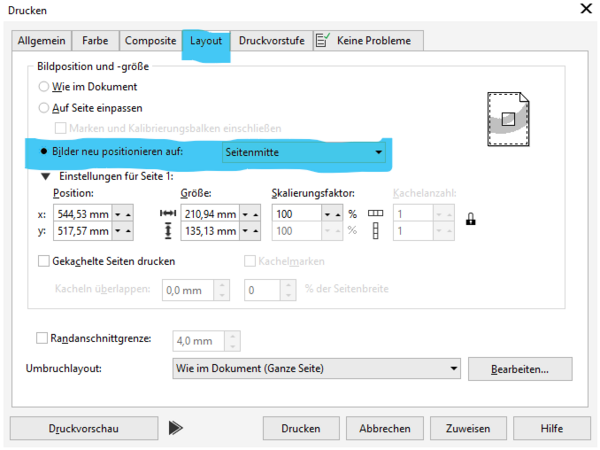Select 'Auf Seite einpassen' radio button
600x450 pixels.
tap(44, 107)
